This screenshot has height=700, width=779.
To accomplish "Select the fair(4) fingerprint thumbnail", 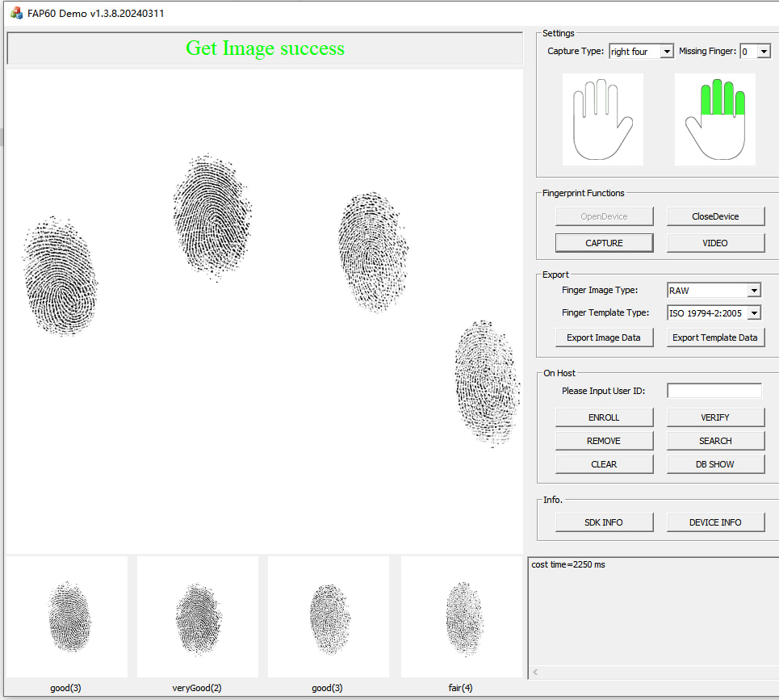I will click(x=461, y=617).
